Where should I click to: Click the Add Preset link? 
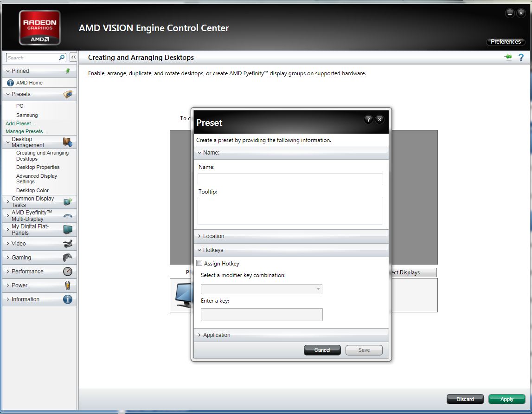20,123
